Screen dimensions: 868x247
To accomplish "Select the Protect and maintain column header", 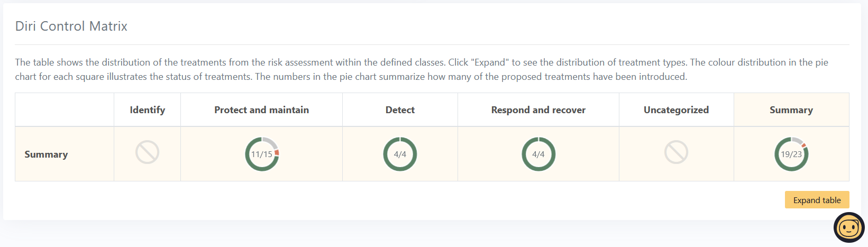I will (262, 110).
